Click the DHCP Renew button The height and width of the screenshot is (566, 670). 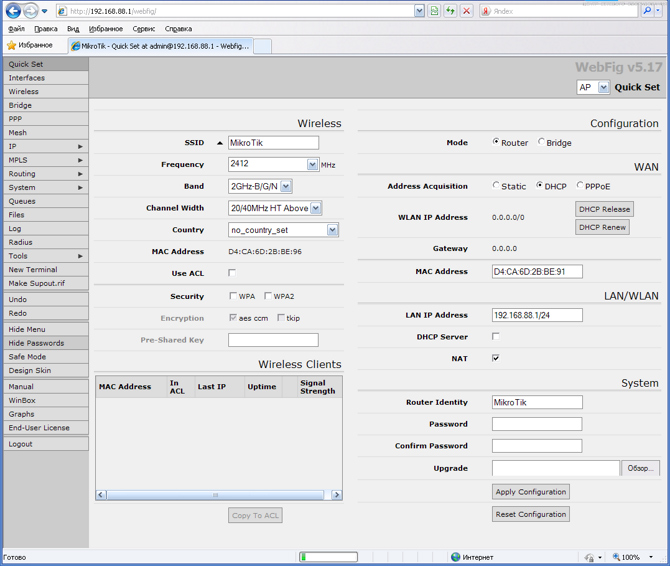[x=603, y=227]
